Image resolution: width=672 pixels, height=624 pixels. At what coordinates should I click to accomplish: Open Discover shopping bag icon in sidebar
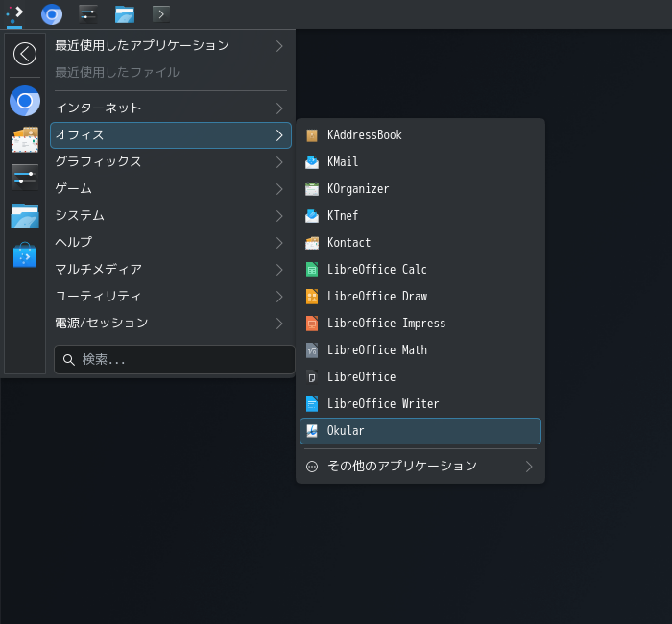[x=25, y=255]
